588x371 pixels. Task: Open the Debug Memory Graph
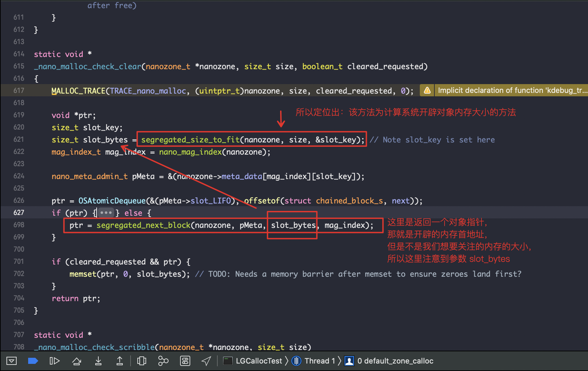click(x=163, y=361)
